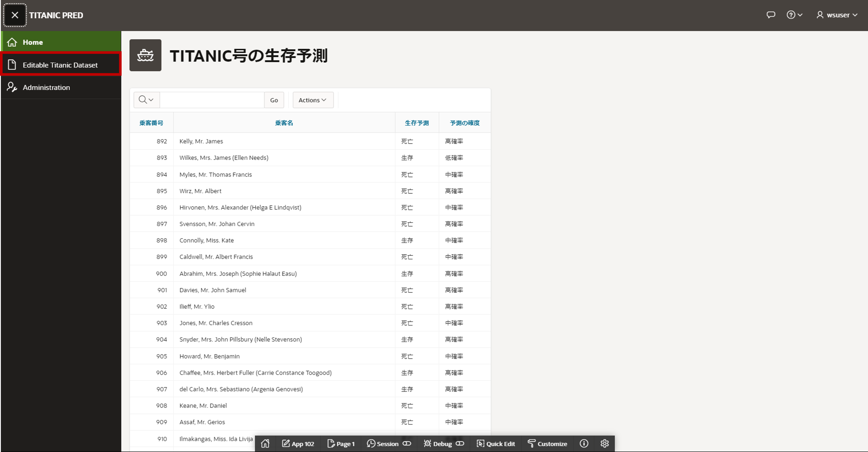Open the Actions dropdown menu
Screen dimensions: 868x452
tap(313, 100)
